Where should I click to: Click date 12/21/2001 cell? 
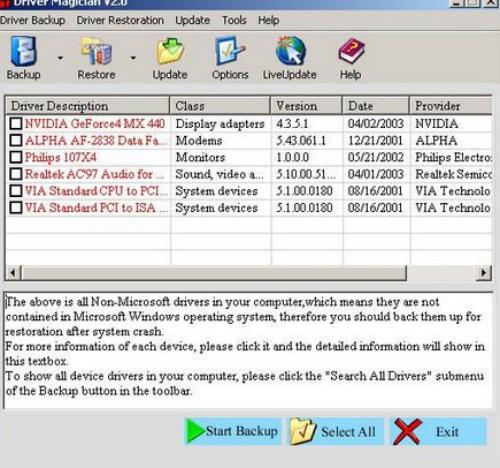click(375, 141)
